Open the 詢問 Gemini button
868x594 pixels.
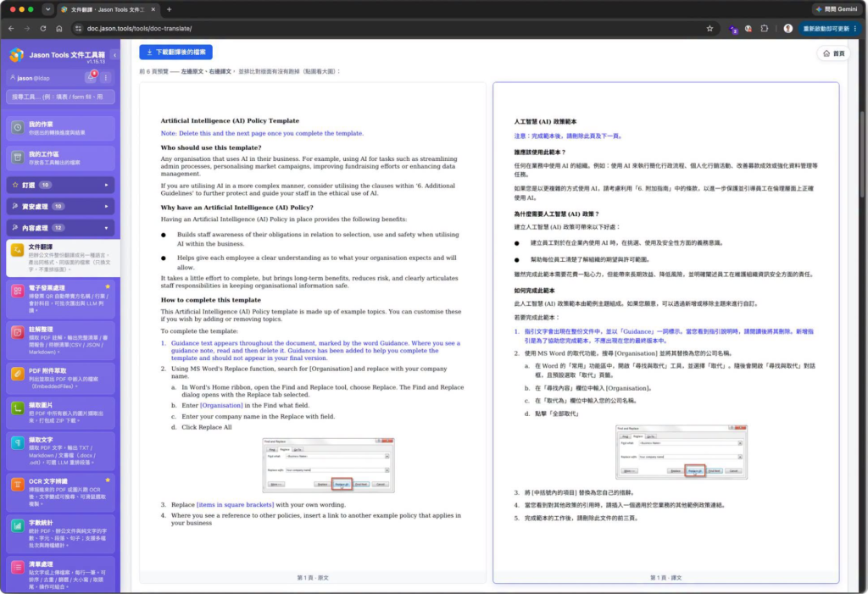[837, 8]
